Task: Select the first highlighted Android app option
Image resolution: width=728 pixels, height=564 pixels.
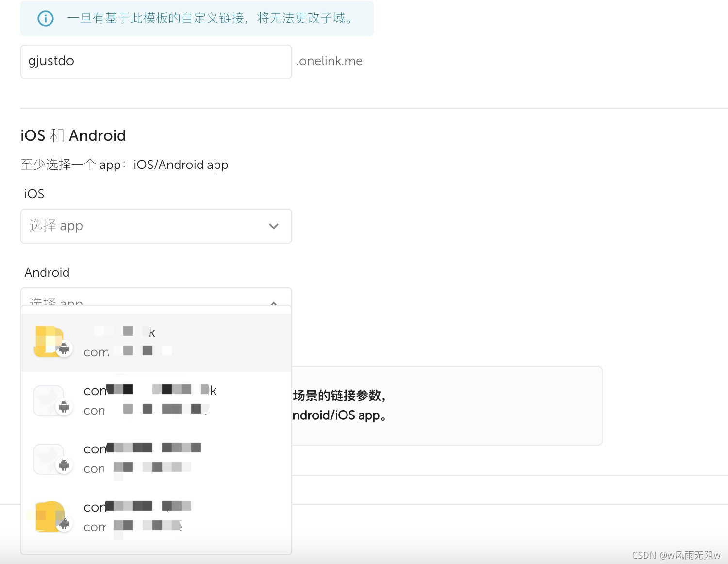Action: (156, 343)
